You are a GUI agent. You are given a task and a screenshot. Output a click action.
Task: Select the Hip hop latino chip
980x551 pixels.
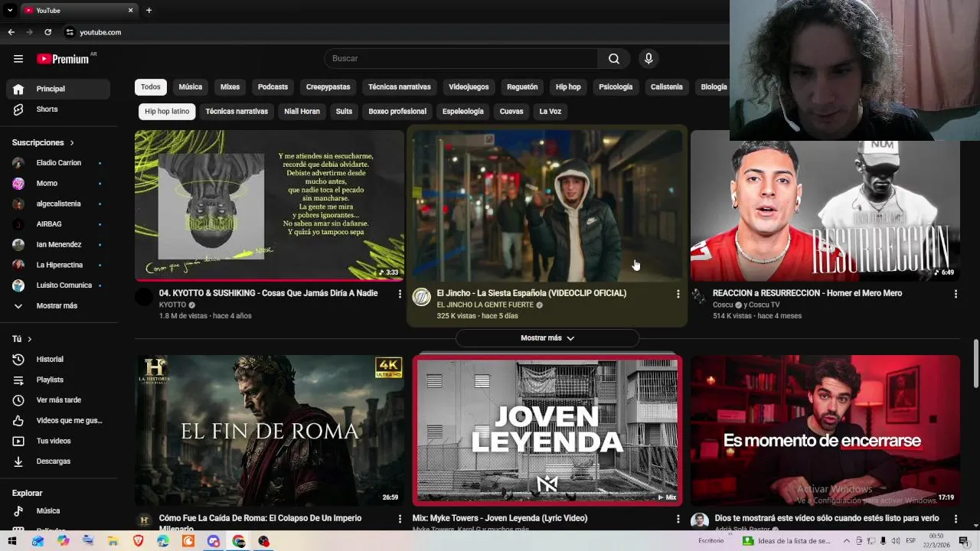click(x=167, y=112)
